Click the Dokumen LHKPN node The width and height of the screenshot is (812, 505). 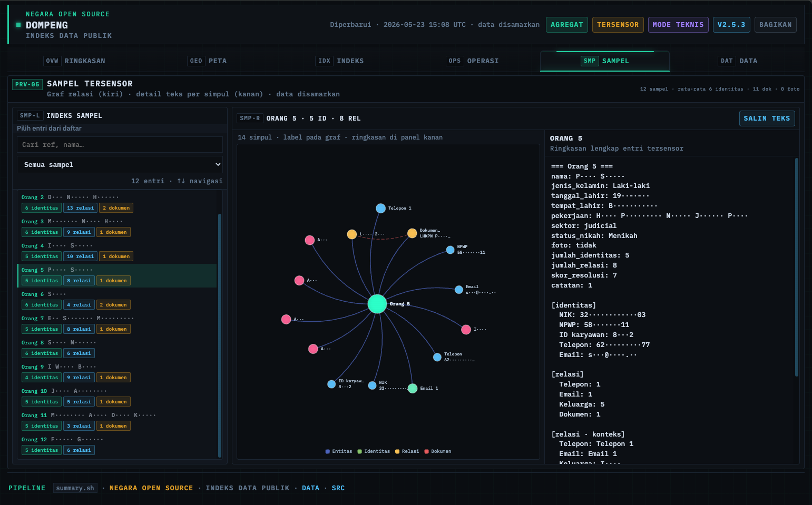coord(412,233)
